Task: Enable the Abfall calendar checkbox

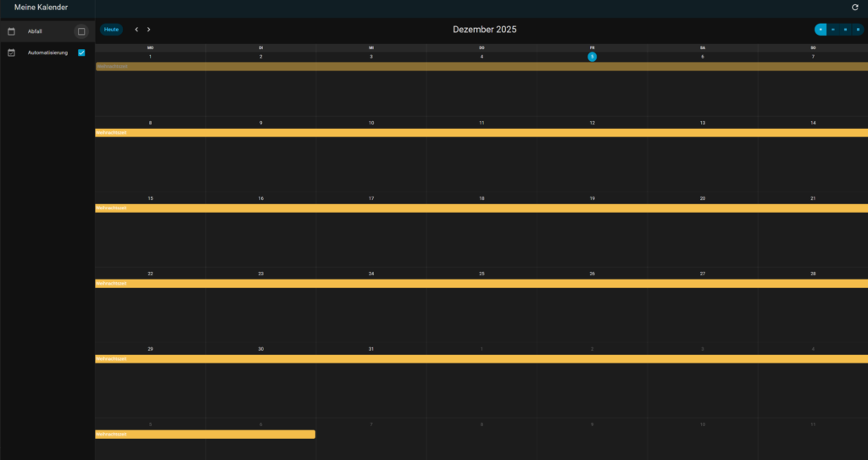Action: point(81,31)
